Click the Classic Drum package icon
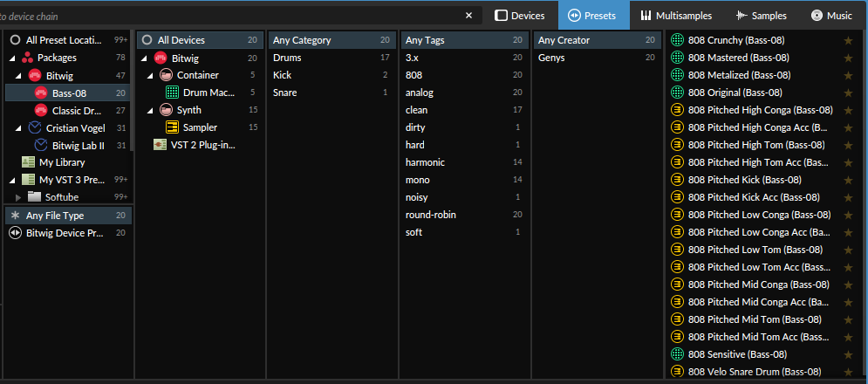 (x=41, y=110)
